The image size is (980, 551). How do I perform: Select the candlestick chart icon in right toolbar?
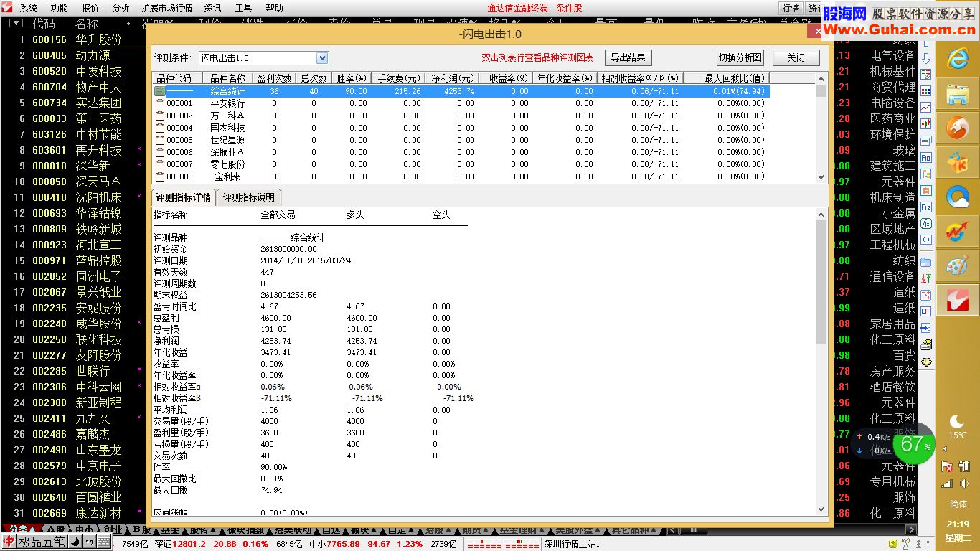pos(926,123)
